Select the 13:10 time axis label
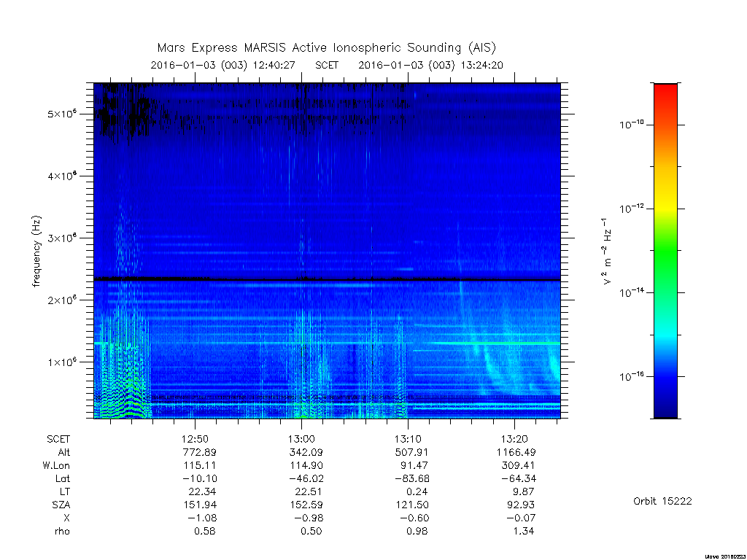The width and height of the screenshot is (747, 560). 408,439
